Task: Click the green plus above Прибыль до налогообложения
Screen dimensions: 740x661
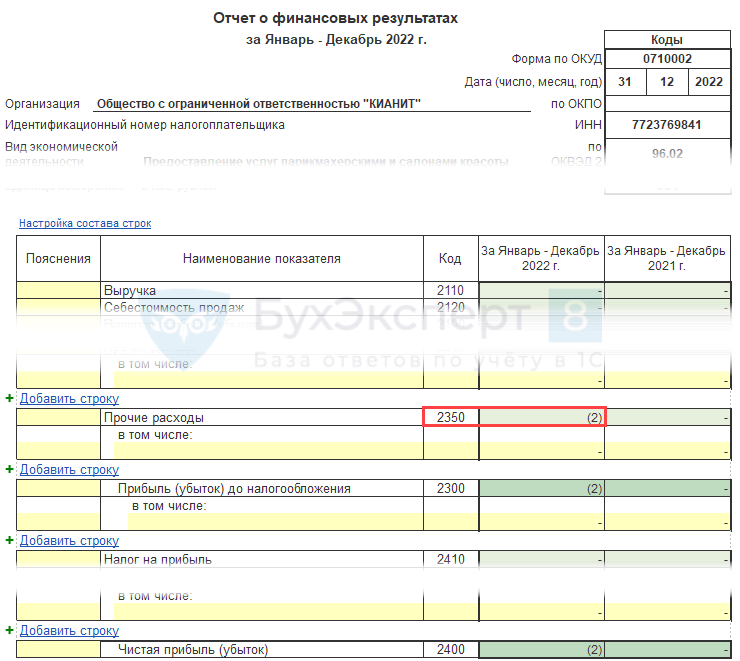Action: [9, 469]
